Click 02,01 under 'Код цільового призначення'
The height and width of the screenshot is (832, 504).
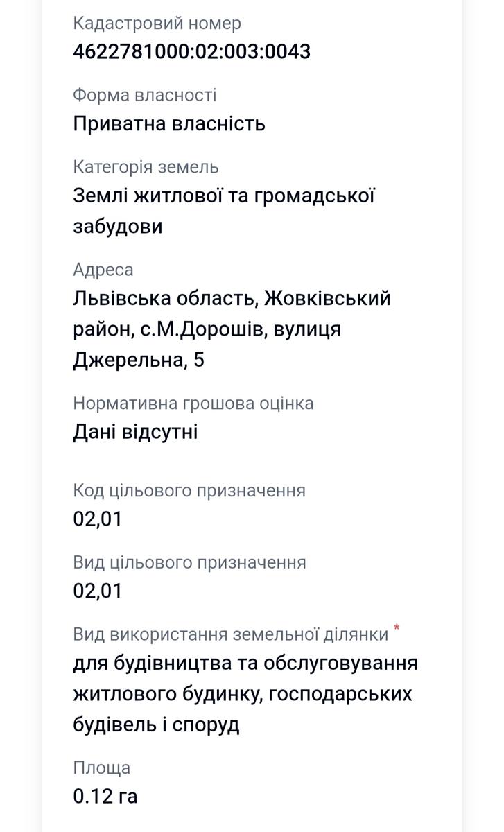point(98,519)
